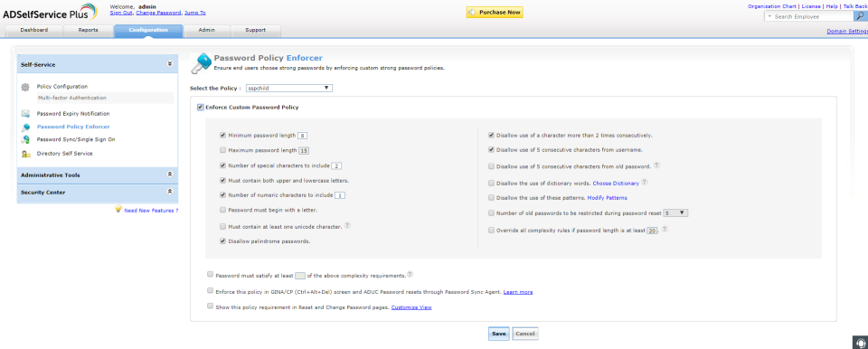The image size is (868, 349).
Task: Click the Password Sync/Single Sign On icon
Action: (25, 139)
